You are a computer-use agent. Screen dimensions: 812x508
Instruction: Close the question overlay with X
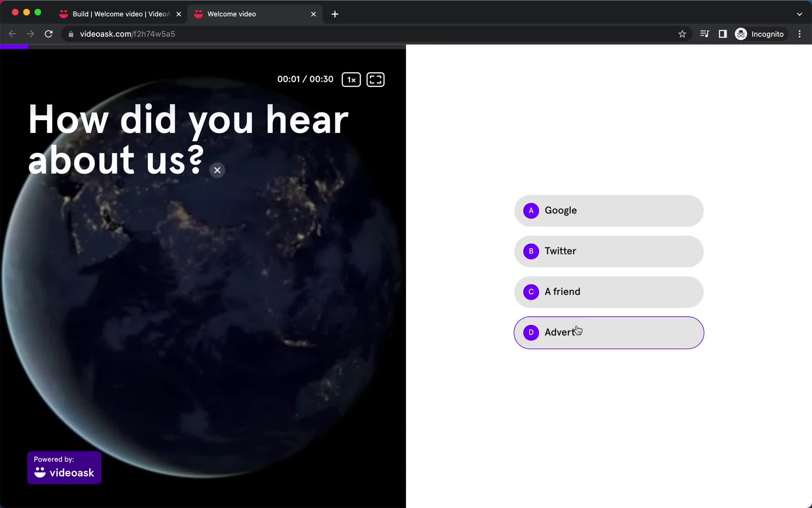click(217, 170)
